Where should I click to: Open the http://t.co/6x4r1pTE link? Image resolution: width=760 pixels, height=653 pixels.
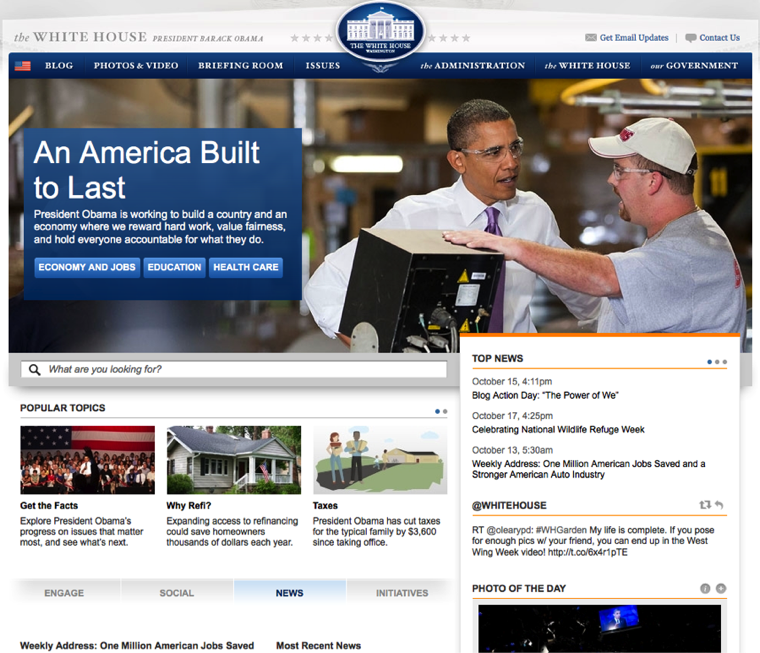pos(587,552)
